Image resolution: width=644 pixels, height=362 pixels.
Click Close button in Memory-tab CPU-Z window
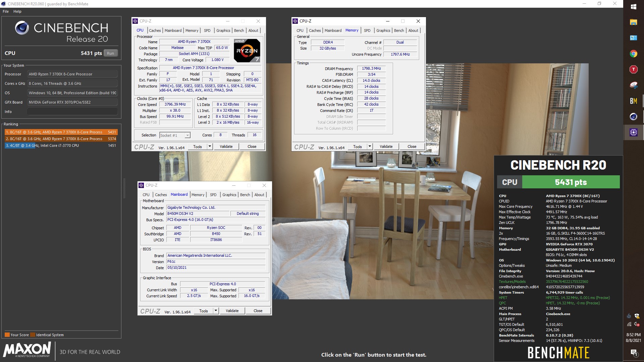point(412,146)
